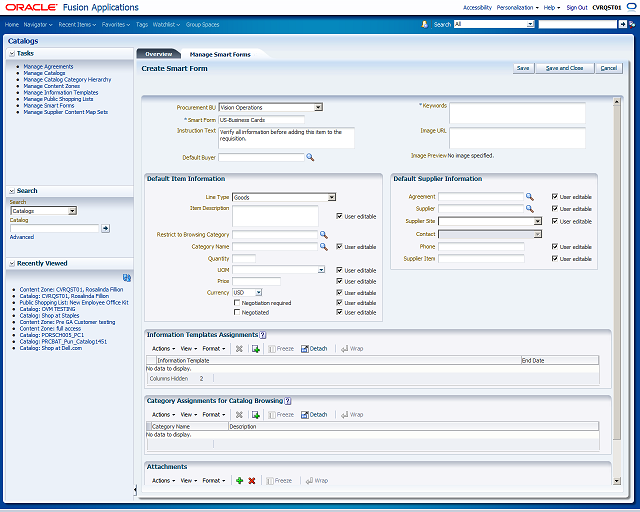Open the Favorites menu
The width and height of the screenshot is (640, 512).
116,24
